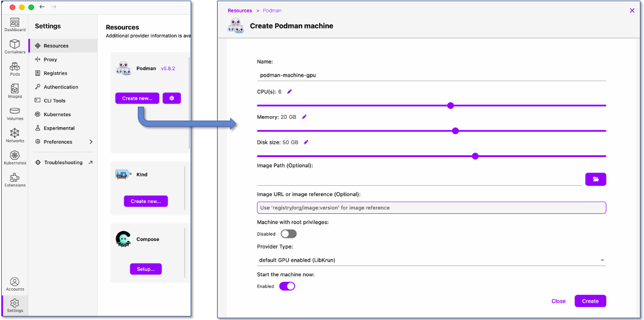
Task: Click Compose Setup button
Action: (x=146, y=269)
